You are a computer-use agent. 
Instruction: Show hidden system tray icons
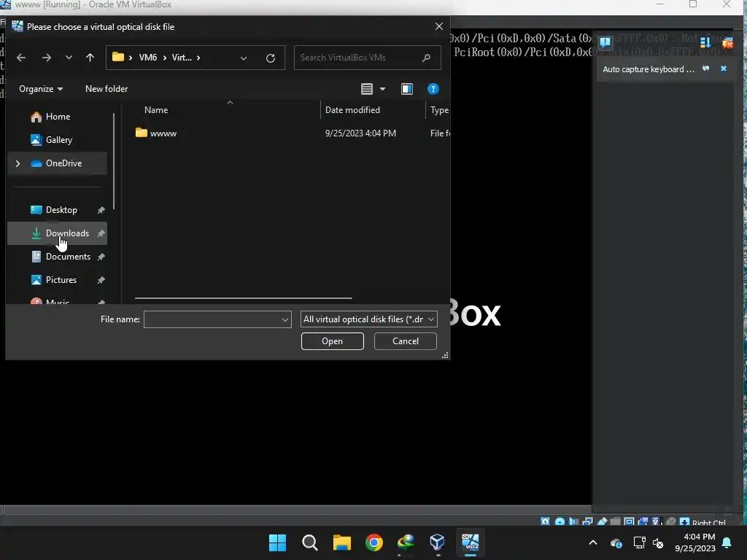click(x=593, y=542)
